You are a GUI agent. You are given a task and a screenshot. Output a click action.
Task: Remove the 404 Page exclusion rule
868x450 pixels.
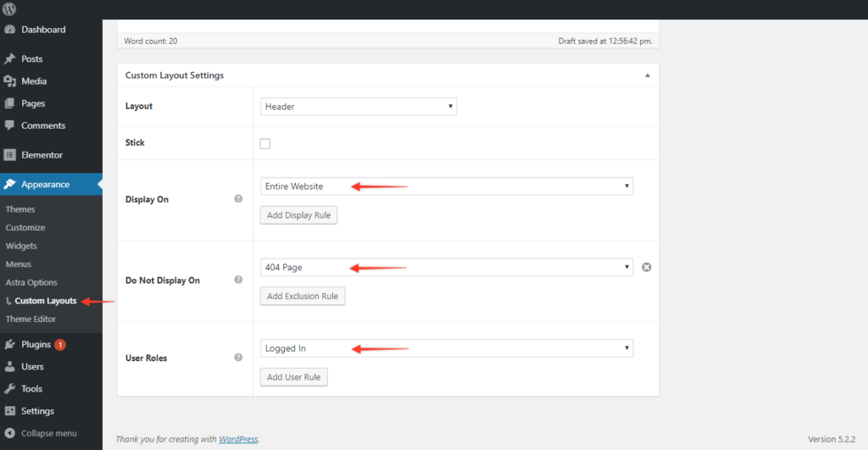point(646,267)
